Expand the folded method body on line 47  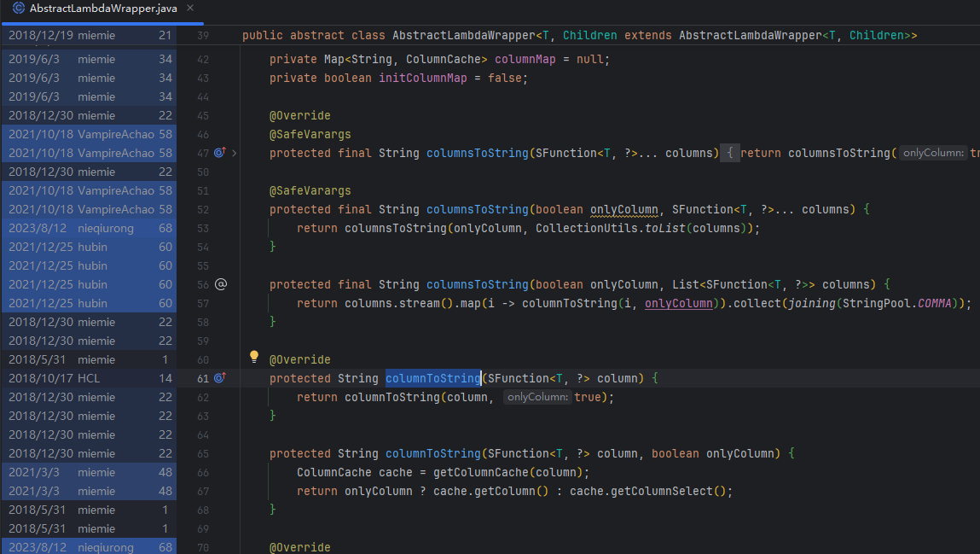tap(732, 153)
